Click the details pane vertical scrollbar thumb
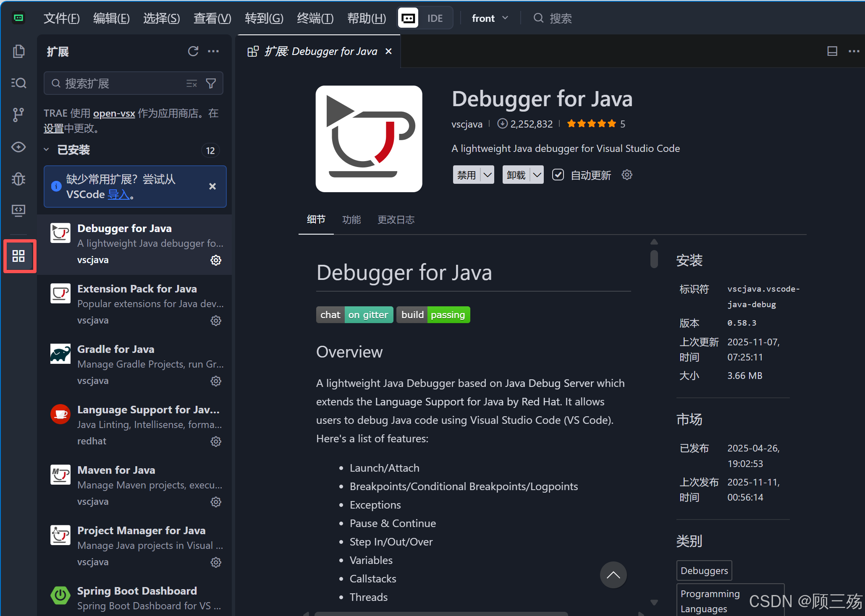The height and width of the screenshot is (616, 865). [654, 258]
